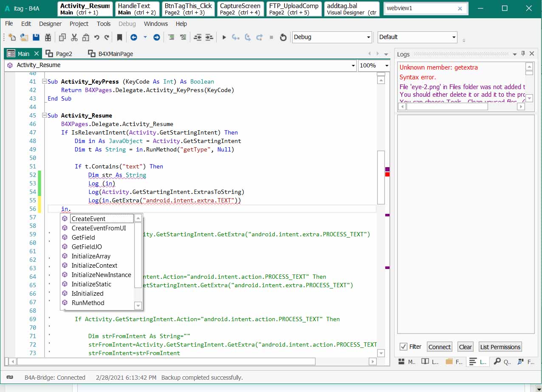Open the Default build configuration dropdown
The image size is (542, 392).
click(x=454, y=37)
